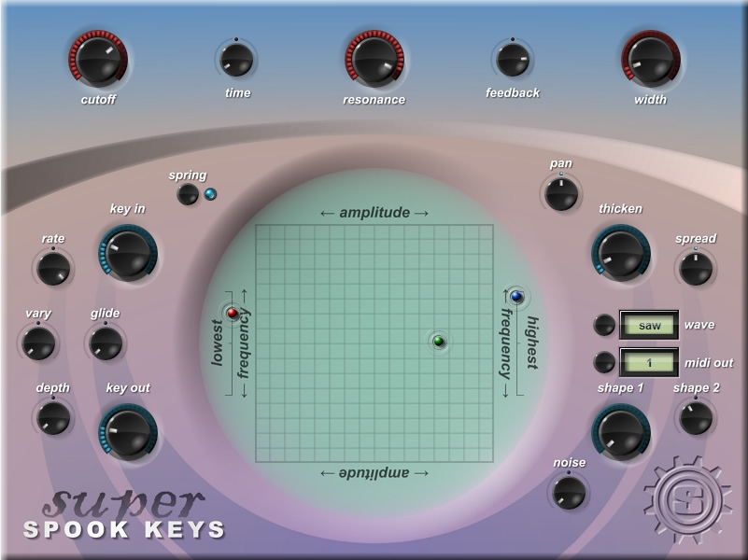Image resolution: width=748 pixels, height=560 pixels.
Task: Click the red lowest frequency marker
Action: [233, 313]
